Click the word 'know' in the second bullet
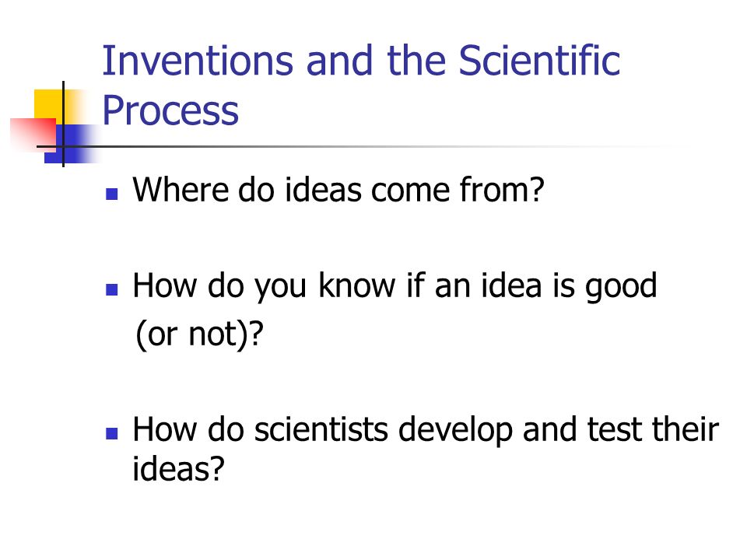This screenshot has height=560, width=747. (357, 285)
